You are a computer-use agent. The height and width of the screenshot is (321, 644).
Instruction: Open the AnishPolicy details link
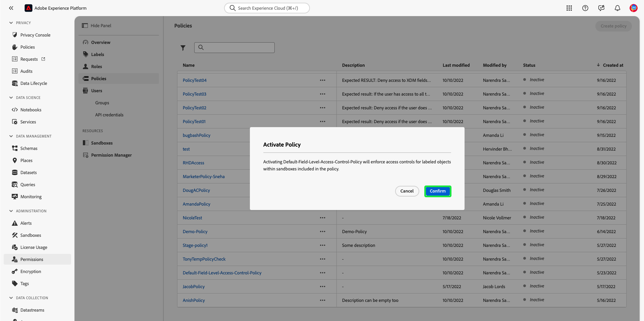(x=194, y=300)
